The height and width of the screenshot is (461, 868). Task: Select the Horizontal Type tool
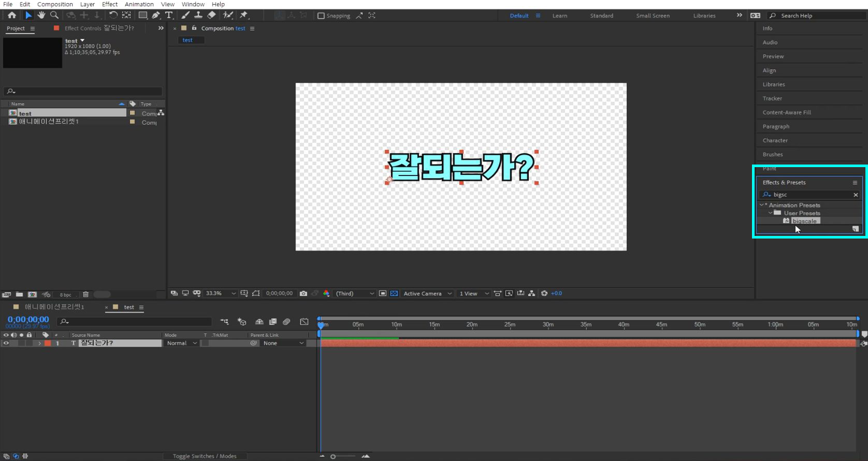168,16
